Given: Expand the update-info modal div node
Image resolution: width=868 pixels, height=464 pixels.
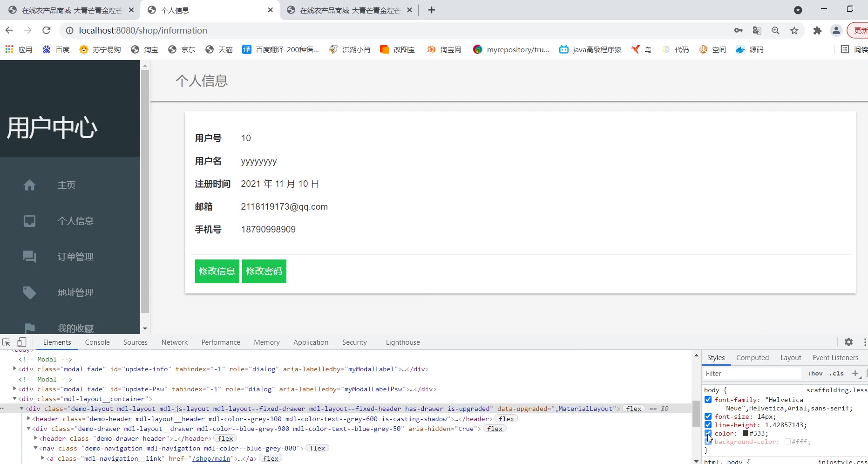Looking at the screenshot, I should pos(15,369).
